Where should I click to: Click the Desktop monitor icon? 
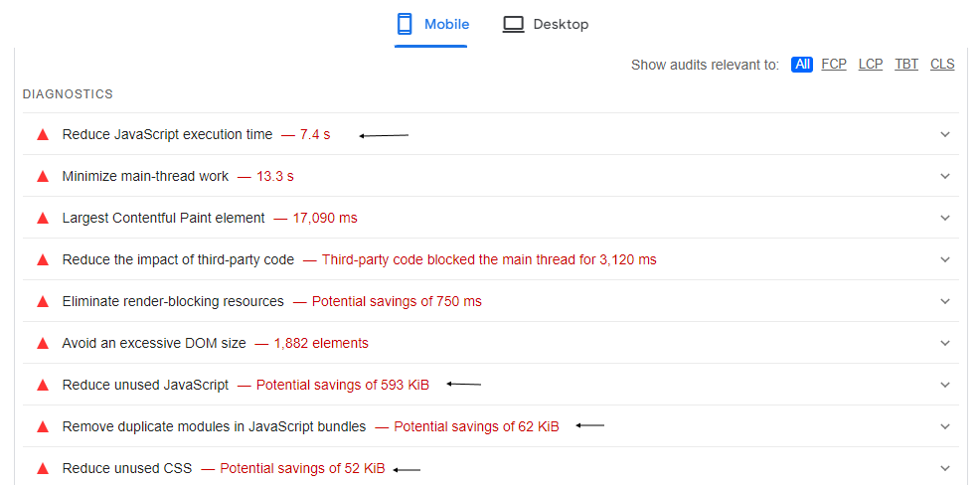click(x=513, y=24)
